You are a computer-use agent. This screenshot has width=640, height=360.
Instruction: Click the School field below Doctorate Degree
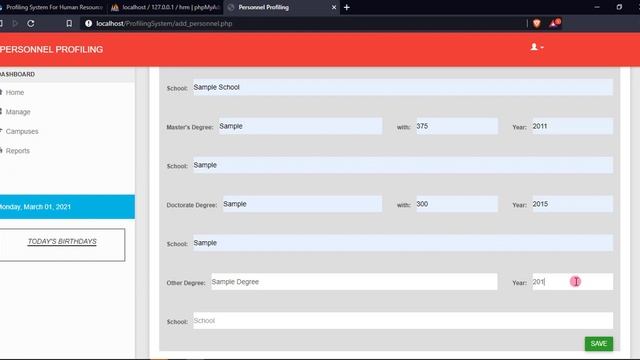[x=403, y=243]
